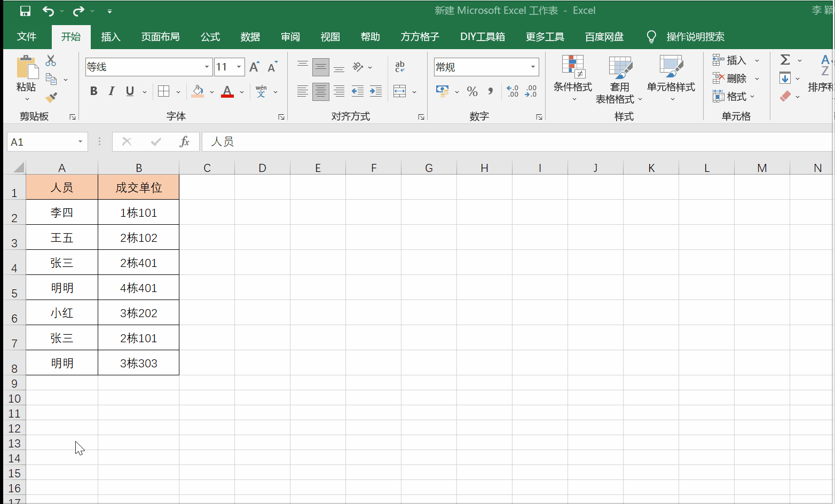This screenshot has height=504, width=835.
Task: Toggle Bold formatting
Action: 93,91
